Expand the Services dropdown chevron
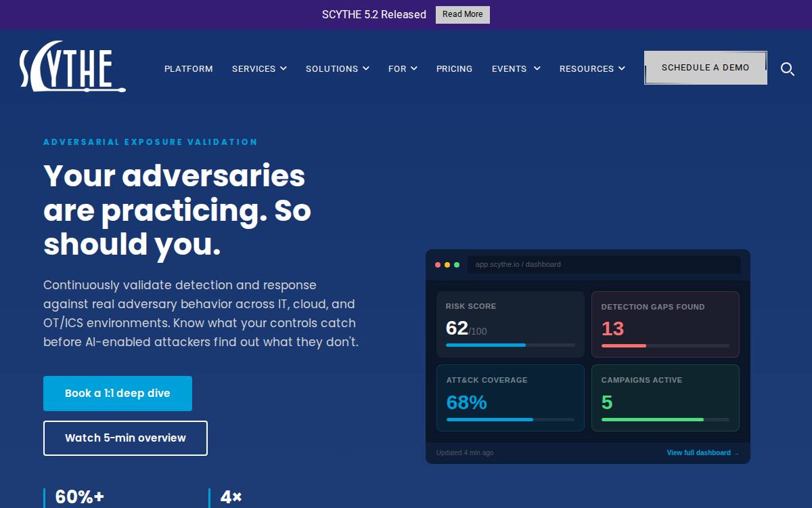The image size is (812, 508). tap(284, 68)
